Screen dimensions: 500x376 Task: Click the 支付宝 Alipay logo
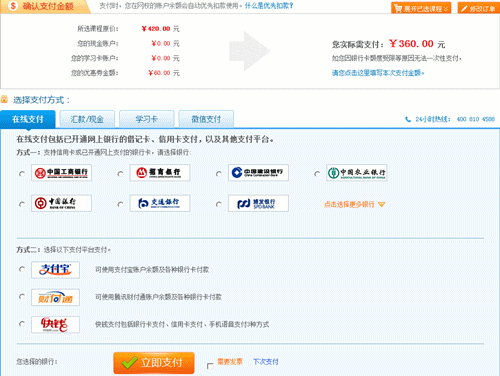click(55, 270)
